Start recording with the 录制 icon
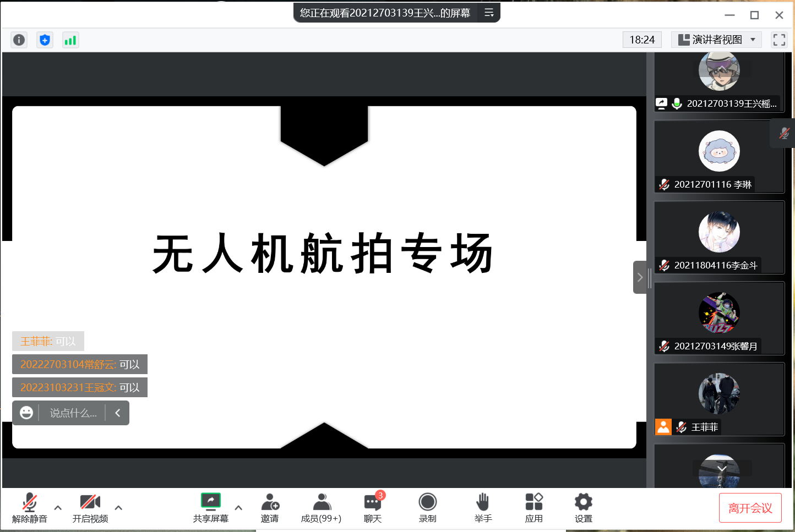The width and height of the screenshot is (795, 532). [427, 507]
